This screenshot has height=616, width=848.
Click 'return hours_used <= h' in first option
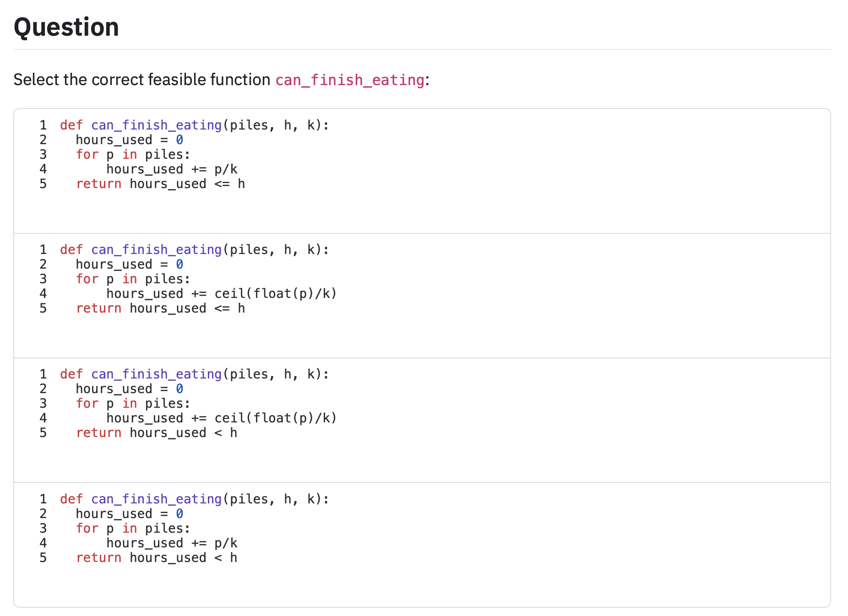click(160, 184)
